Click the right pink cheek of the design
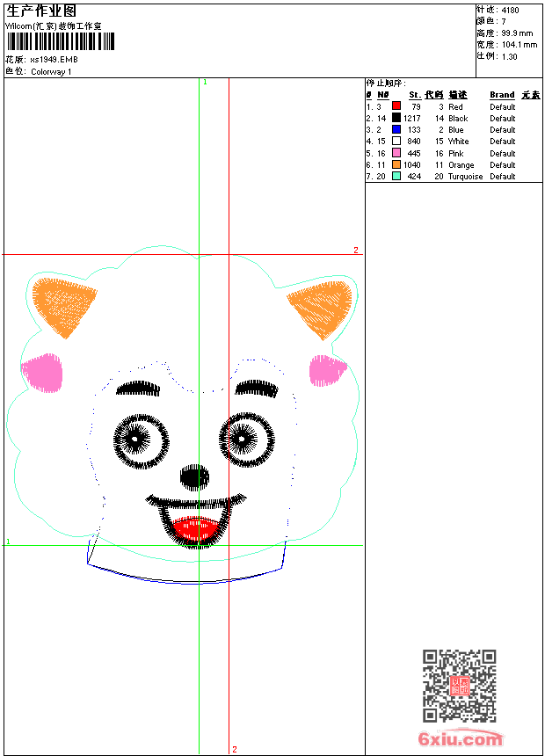545x756 pixels. [326, 370]
